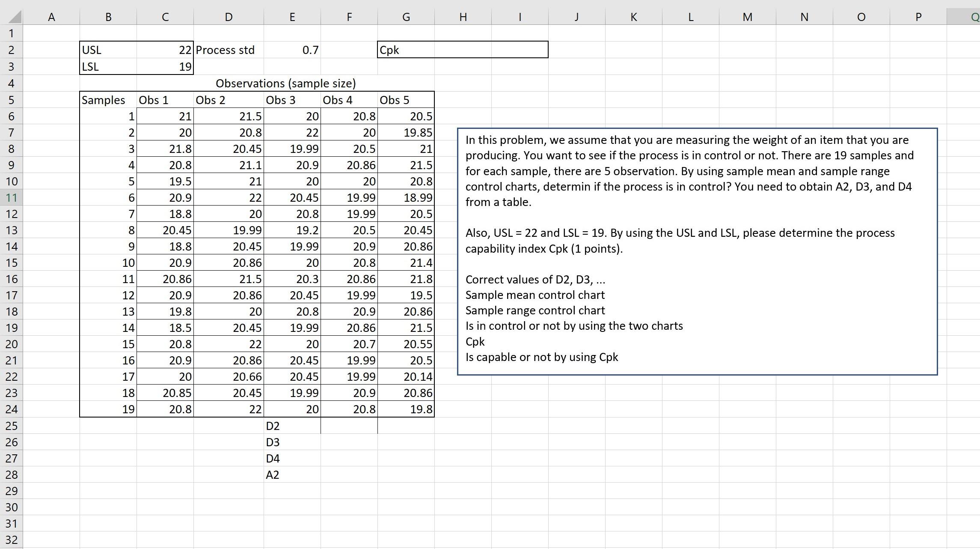Select column G header
This screenshot has width=980, height=549.
tap(406, 17)
